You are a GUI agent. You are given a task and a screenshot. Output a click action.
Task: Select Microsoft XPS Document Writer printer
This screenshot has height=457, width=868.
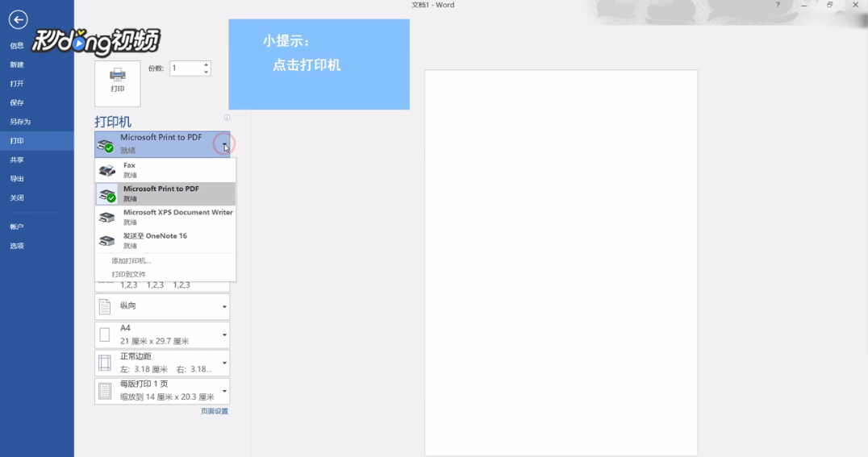pyautogui.click(x=165, y=217)
